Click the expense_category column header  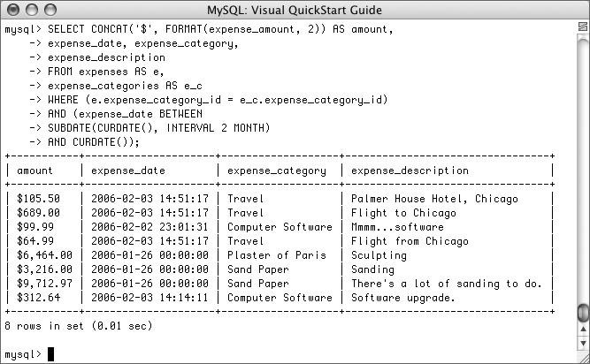pyautogui.click(x=277, y=171)
